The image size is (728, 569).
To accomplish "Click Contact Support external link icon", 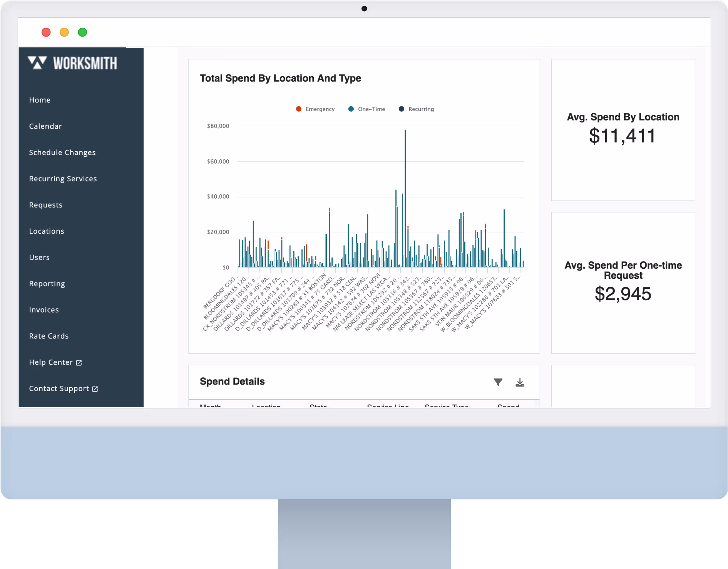I will 95,389.
